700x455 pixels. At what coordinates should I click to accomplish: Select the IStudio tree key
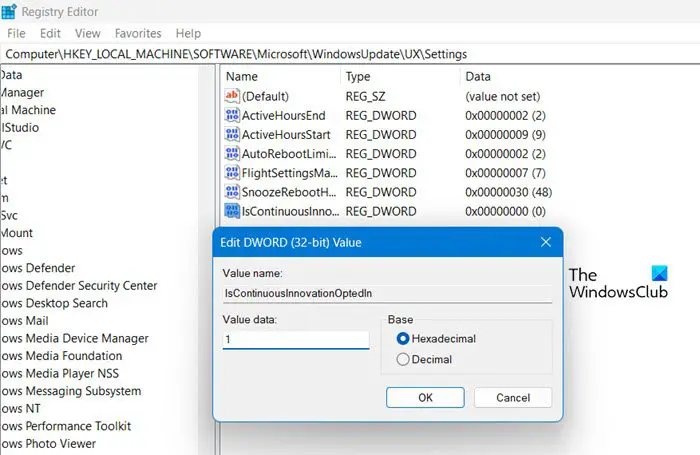pyautogui.click(x=20, y=128)
